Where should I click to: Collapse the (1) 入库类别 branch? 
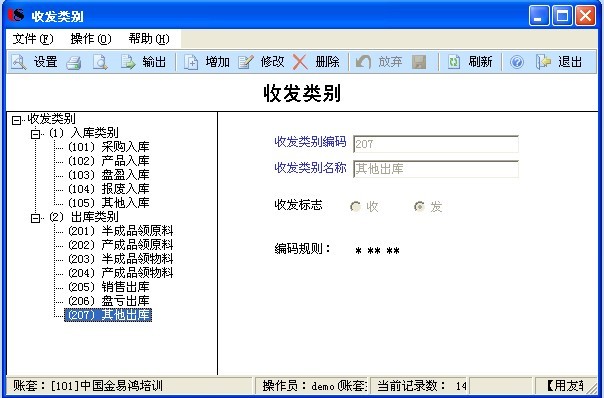point(35,134)
